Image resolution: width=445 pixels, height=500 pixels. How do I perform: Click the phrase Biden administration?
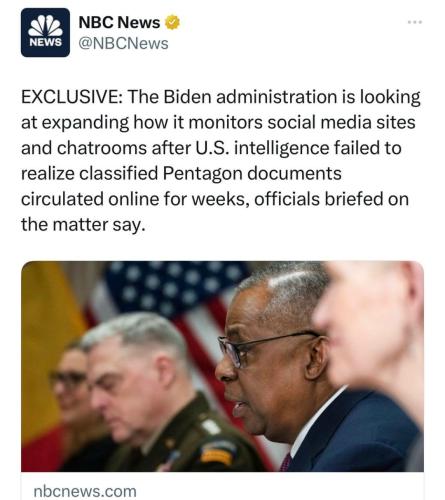[x=250, y=97]
